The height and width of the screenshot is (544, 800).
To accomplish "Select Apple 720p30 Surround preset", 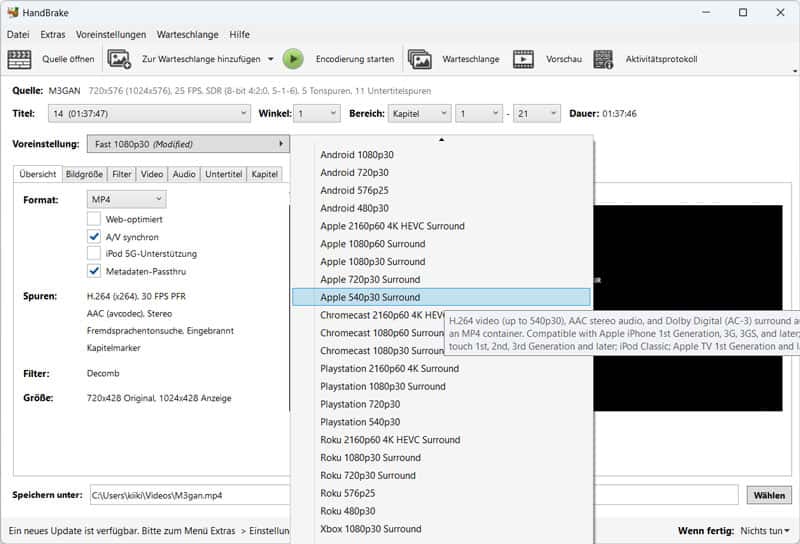I will [441, 280].
